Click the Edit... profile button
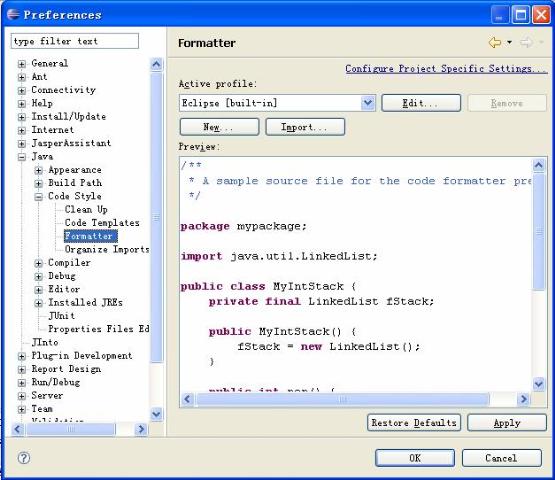 click(x=421, y=103)
